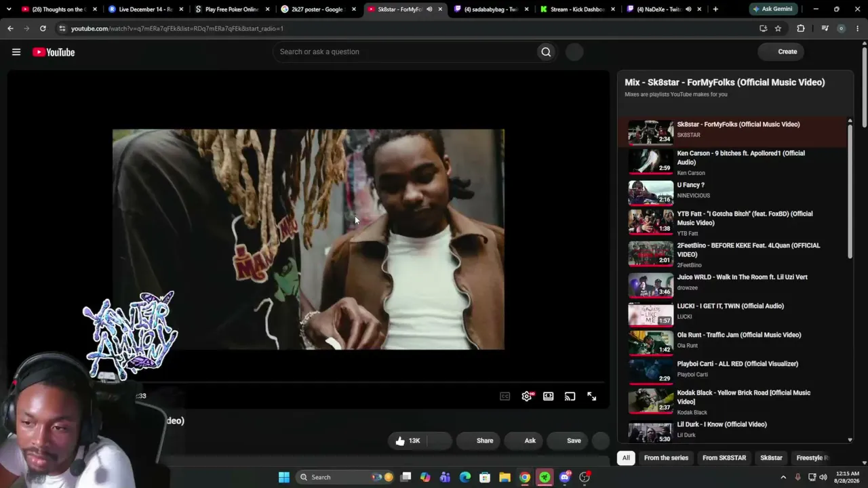The image size is (868, 488).
Task: Open the YouTube guide hamburger menu
Action: [16, 52]
